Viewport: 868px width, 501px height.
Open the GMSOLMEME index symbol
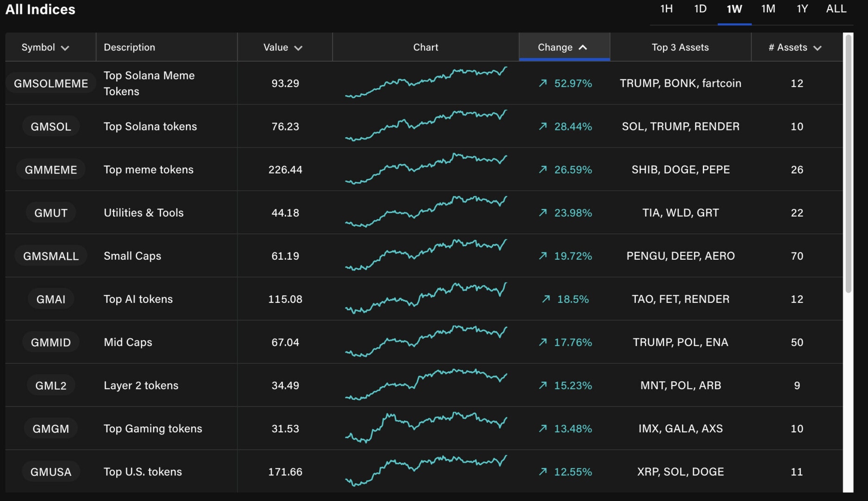pyautogui.click(x=51, y=83)
